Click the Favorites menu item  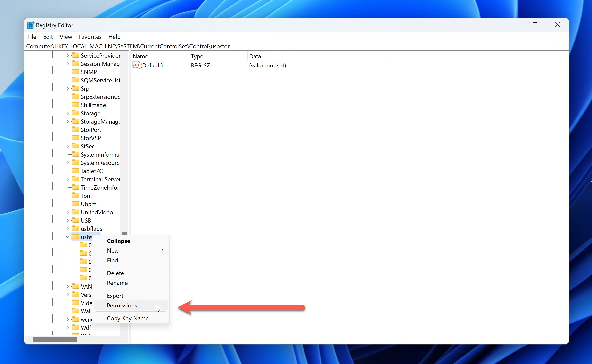tap(90, 37)
